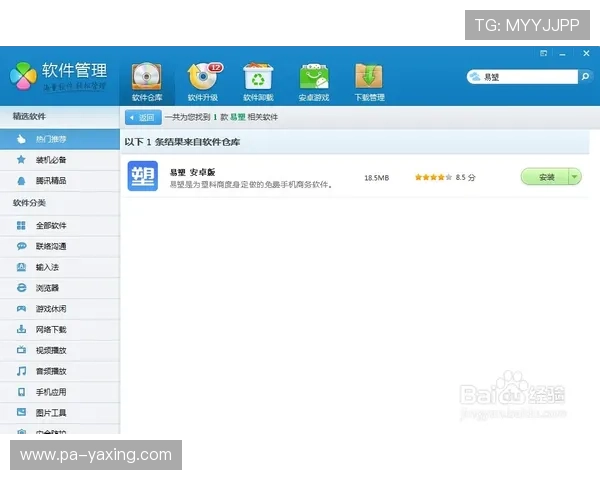Open 游戏休闲 games category
Viewport: 600px width, 480px height.
[60, 309]
